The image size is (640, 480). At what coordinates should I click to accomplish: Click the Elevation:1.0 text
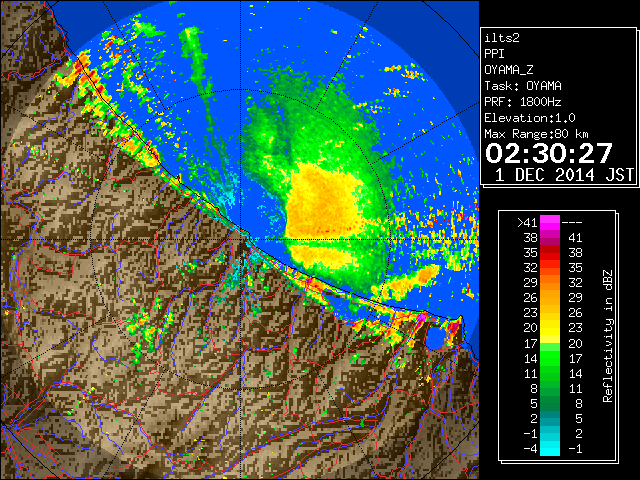click(x=530, y=118)
